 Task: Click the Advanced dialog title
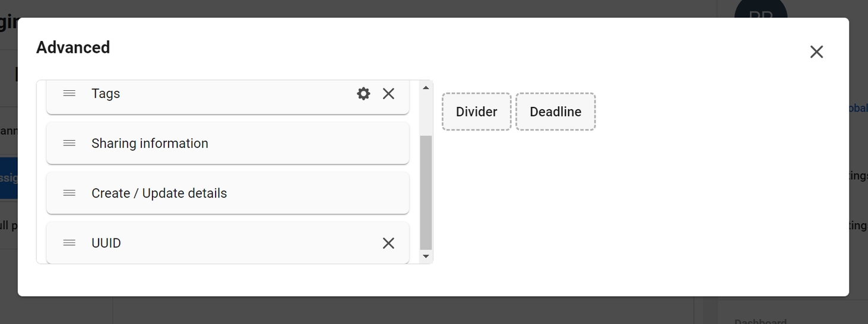coord(73,47)
